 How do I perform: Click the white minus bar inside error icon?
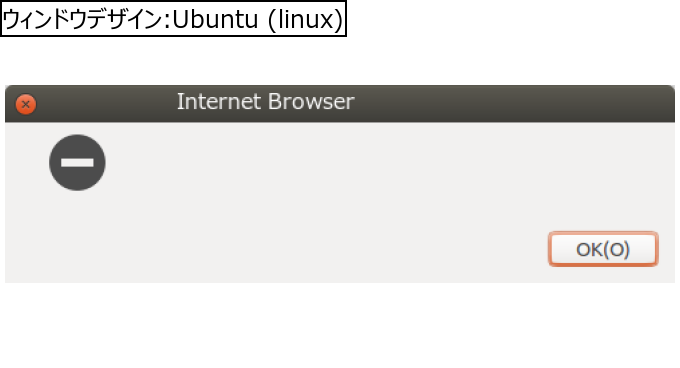77,163
